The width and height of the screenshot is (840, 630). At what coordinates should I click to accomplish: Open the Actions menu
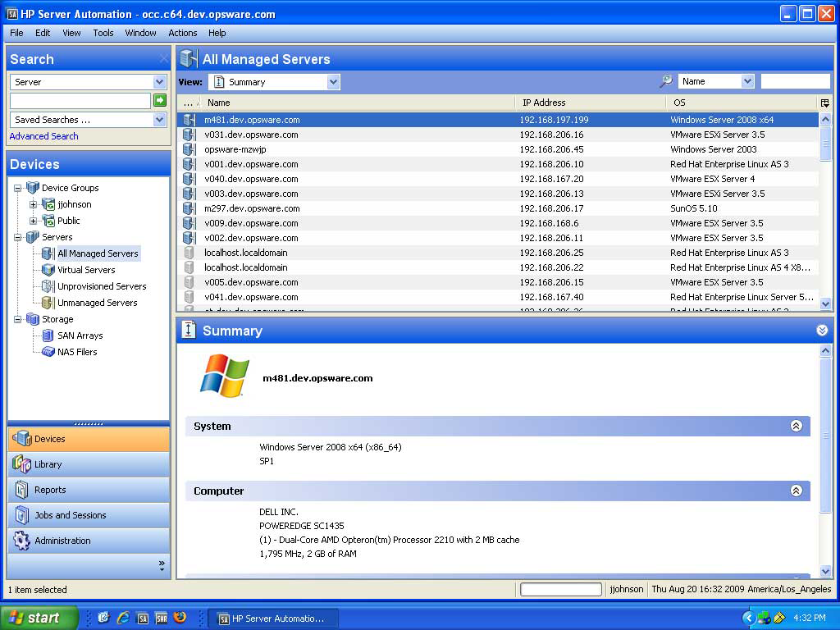[x=183, y=33]
